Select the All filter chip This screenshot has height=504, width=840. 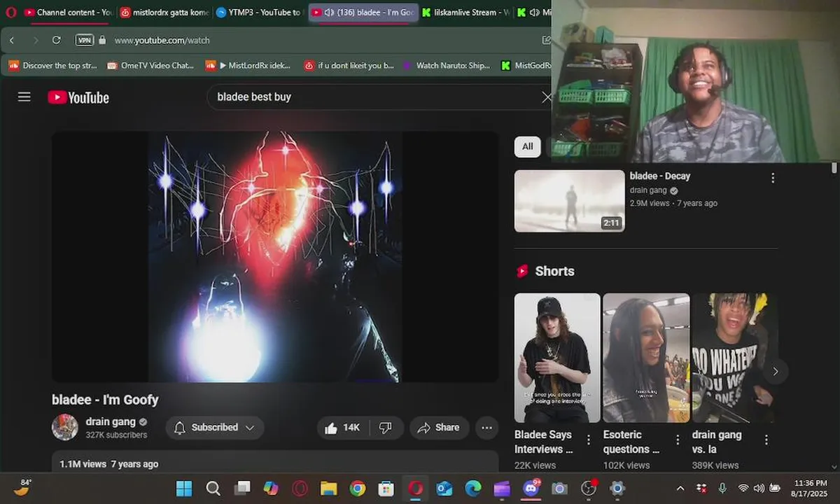[x=528, y=146]
